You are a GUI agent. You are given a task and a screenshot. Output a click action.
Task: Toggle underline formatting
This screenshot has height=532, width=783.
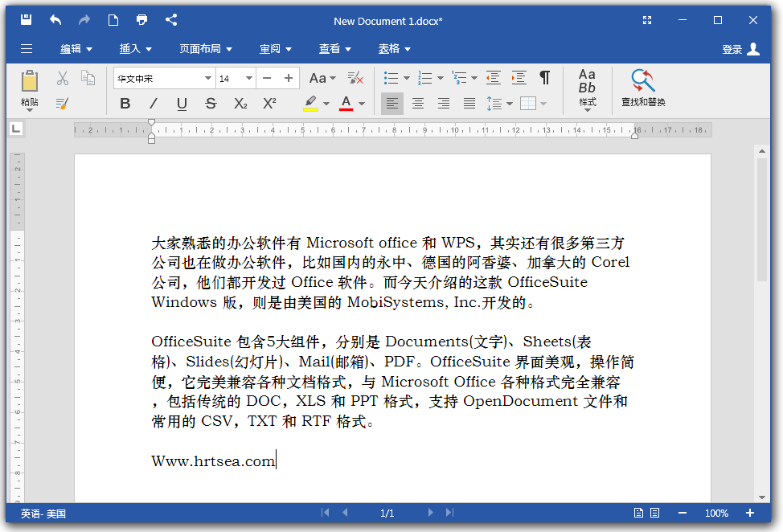182,104
